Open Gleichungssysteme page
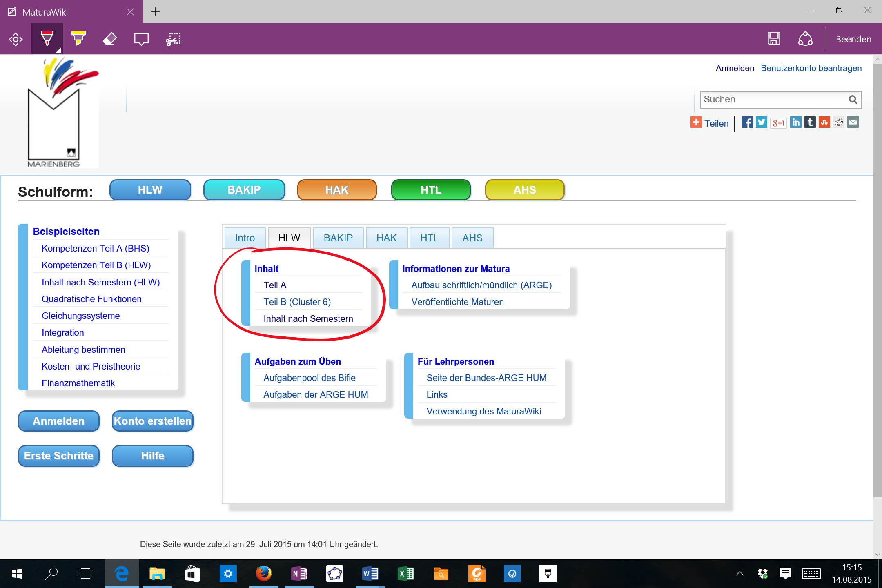This screenshot has width=882, height=588. pos(80,316)
